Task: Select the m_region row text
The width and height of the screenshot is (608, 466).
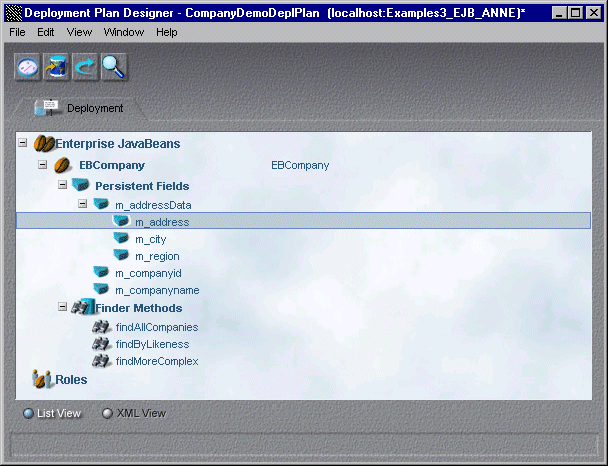Action: (157, 257)
